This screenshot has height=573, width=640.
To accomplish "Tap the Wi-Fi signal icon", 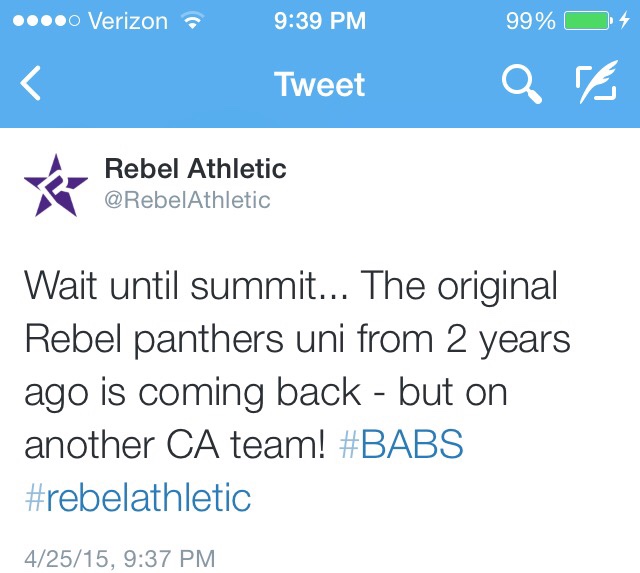I will pos(192,20).
